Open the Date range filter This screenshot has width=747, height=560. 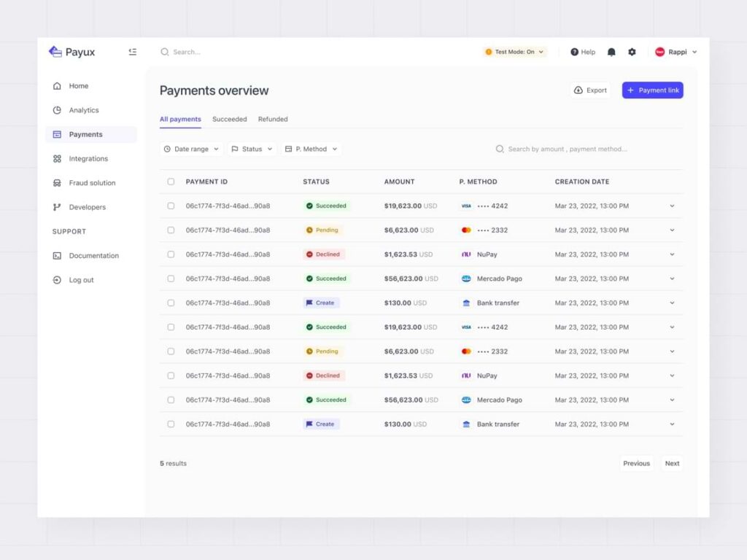191,149
